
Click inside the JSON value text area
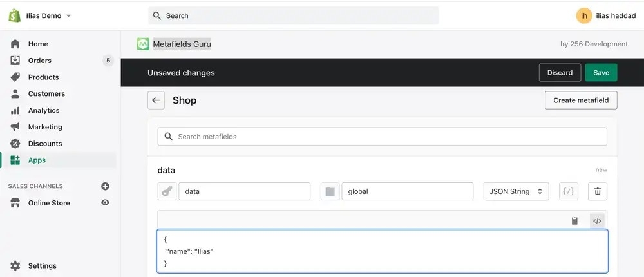(x=382, y=251)
